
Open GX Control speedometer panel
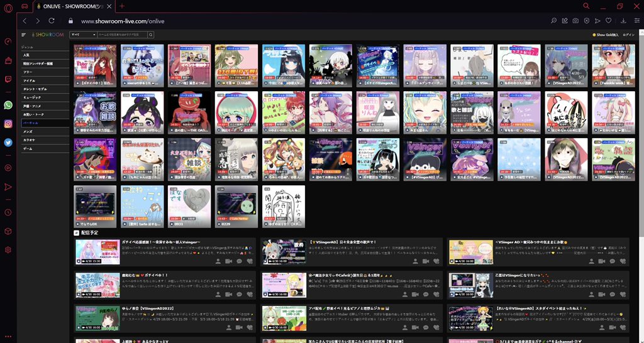pyautogui.click(x=8, y=41)
